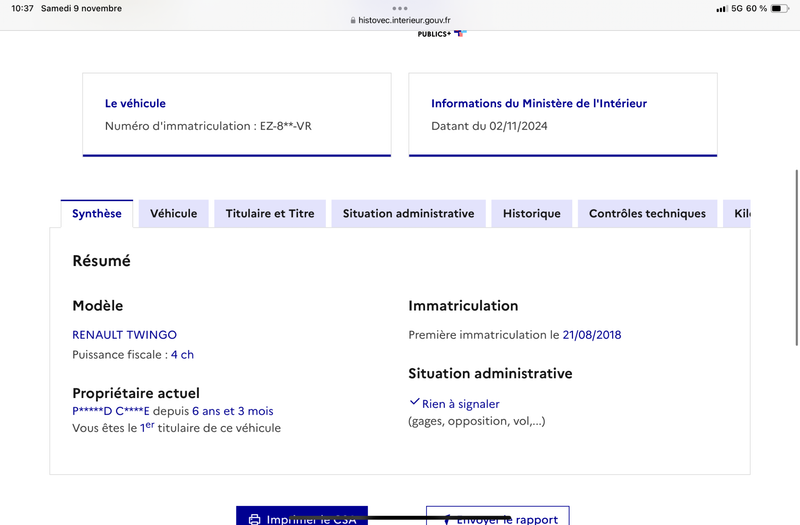Click the (gages, opposition, vol,...) text
Viewport: 800px width, 525px height.
point(477,421)
